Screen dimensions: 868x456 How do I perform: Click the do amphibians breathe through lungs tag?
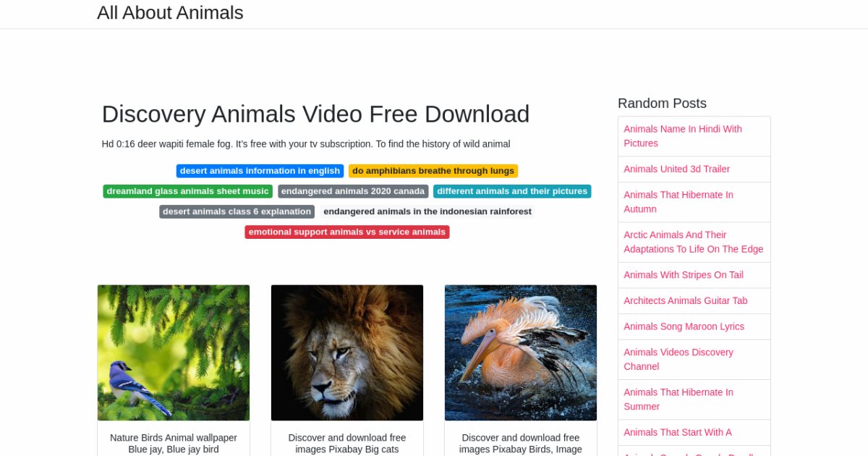pos(433,171)
